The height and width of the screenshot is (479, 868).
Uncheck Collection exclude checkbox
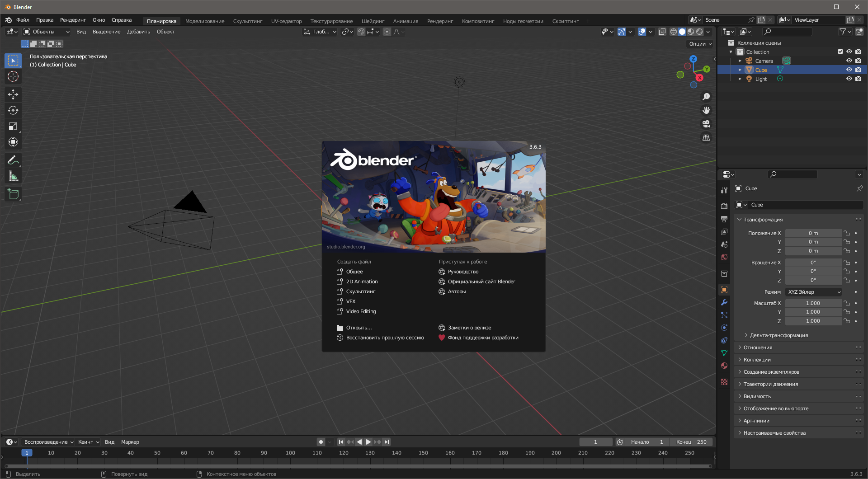tap(840, 52)
